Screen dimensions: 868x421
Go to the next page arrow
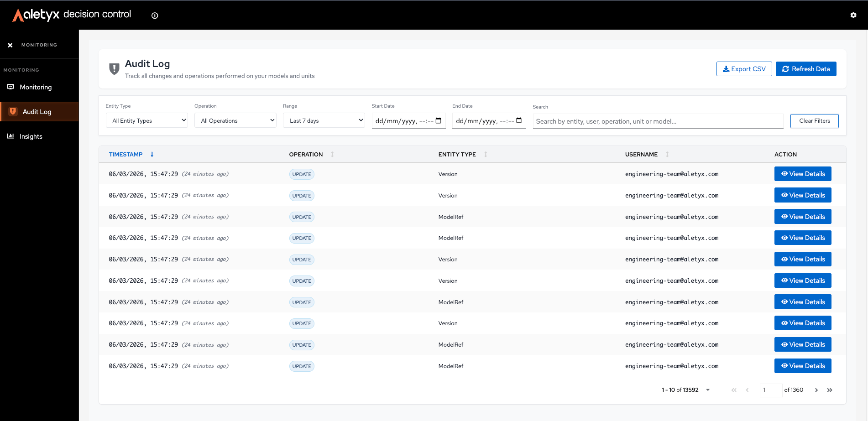(x=816, y=390)
